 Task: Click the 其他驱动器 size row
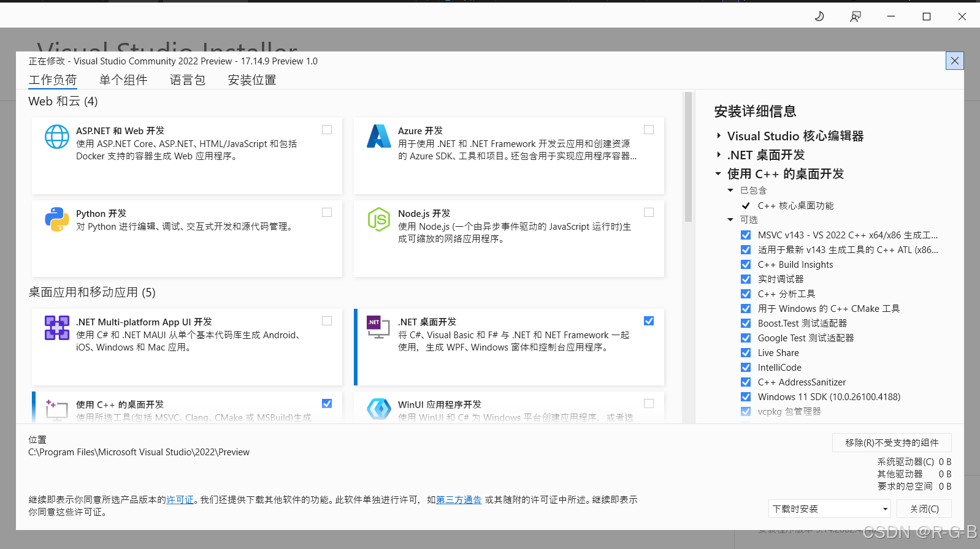914,474
